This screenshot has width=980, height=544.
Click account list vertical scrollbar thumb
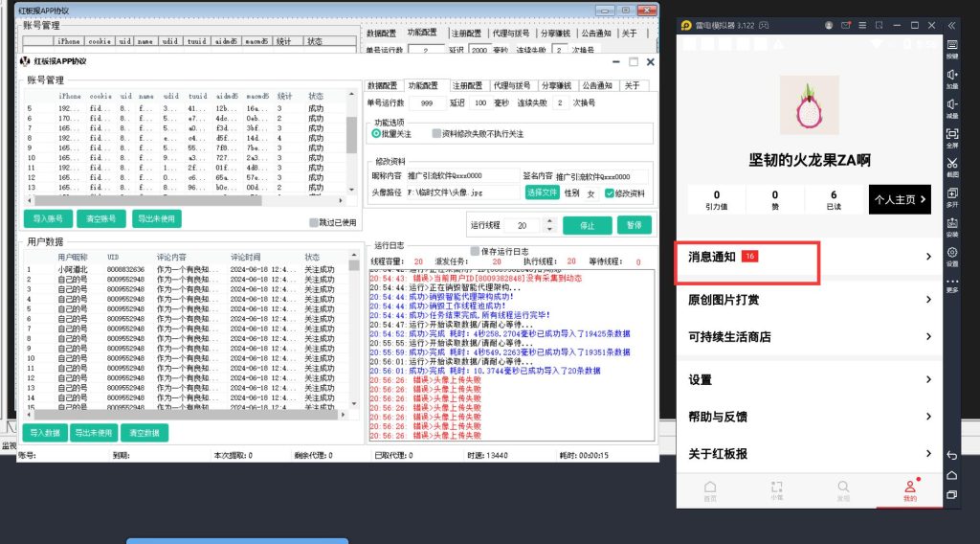[351, 135]
